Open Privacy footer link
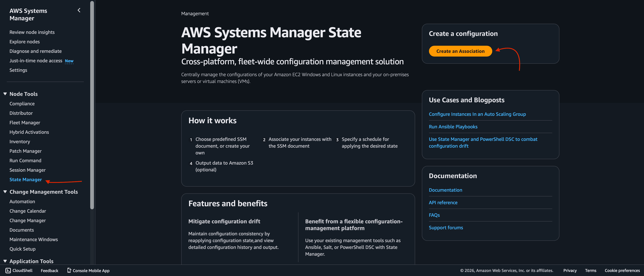 tap(570, 271)
